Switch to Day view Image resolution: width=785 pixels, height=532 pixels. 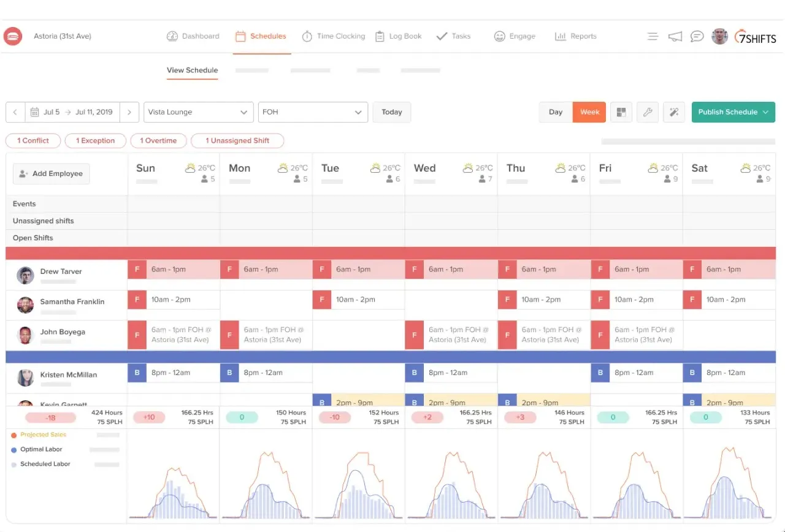[x=556, y=112]
